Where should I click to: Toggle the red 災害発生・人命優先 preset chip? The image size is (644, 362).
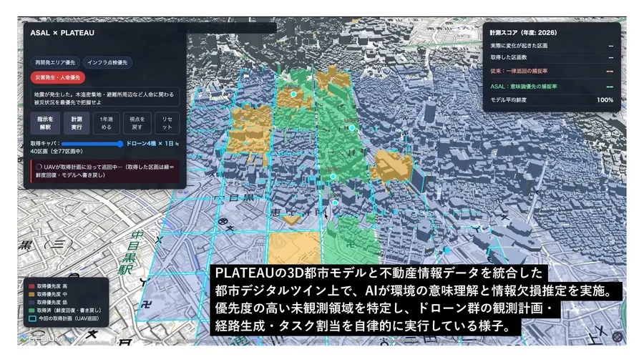pyautogui.click(x=57, y=77)
